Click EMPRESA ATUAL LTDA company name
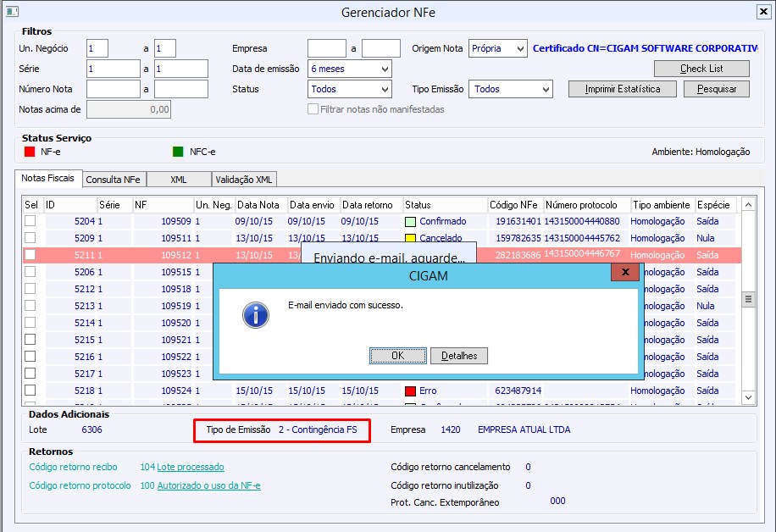 524,429
